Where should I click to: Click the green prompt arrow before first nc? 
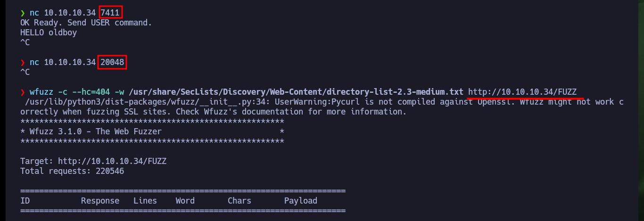pos(23,13)
